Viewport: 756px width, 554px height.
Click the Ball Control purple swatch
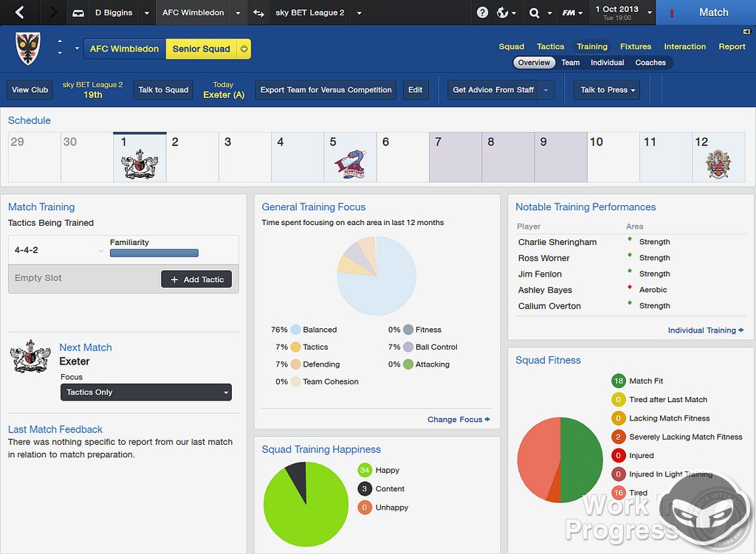pyautogui.click(x=408, y=347)
